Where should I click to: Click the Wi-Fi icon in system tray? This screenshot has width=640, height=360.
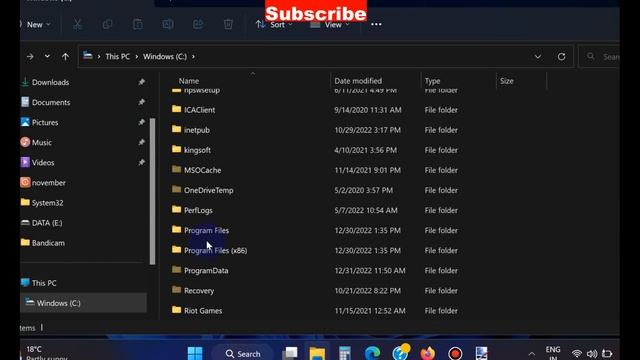click(x=576, y=353)
